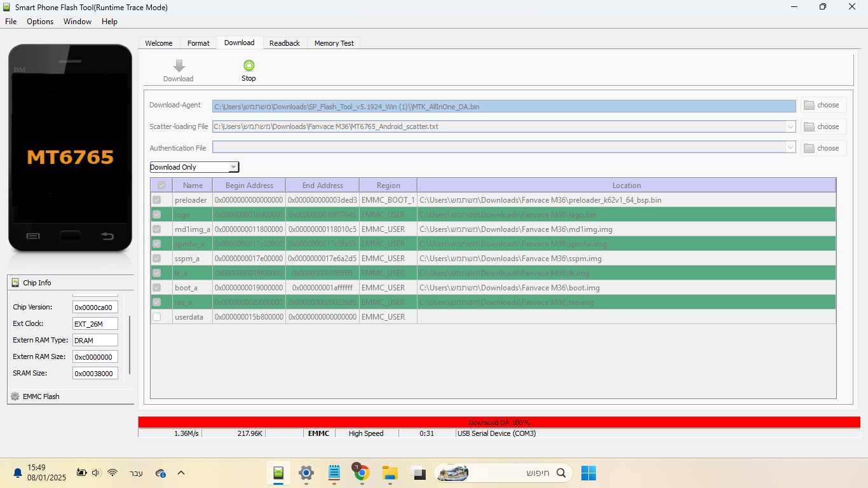Toggle the tee_a partition checkbox
The width and height of the screenshot is (868, 488).
point(157,302)
